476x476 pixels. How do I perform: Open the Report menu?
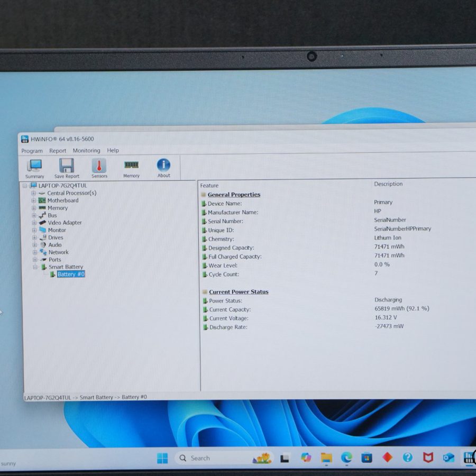pyautogui.click(x=58, y=151)
